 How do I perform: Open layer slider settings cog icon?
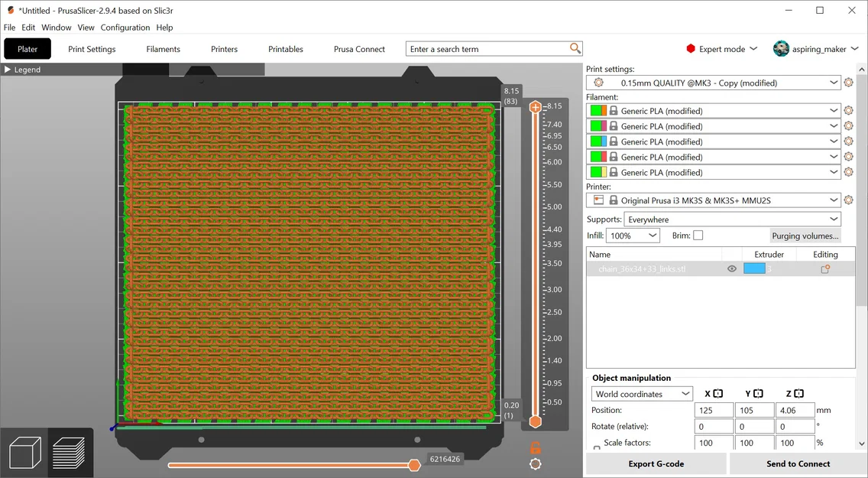(x=536, y=464)
